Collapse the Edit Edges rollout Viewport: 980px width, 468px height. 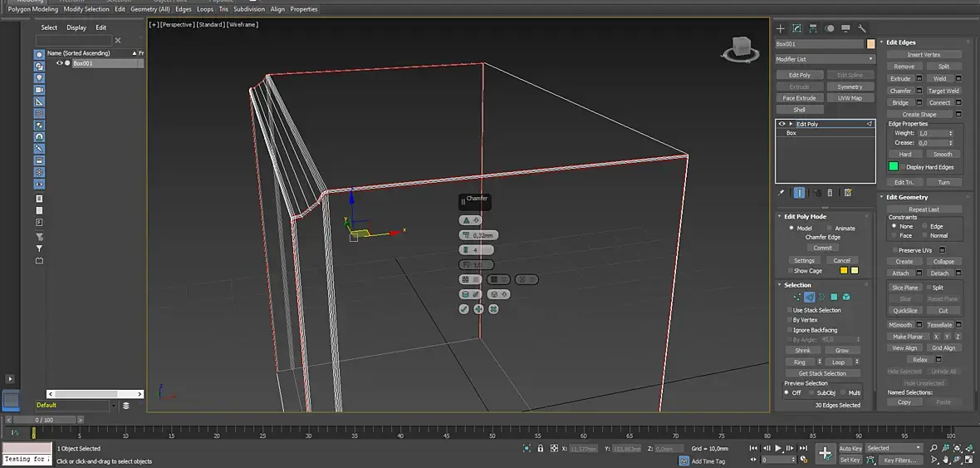click(x=900, y=42)
